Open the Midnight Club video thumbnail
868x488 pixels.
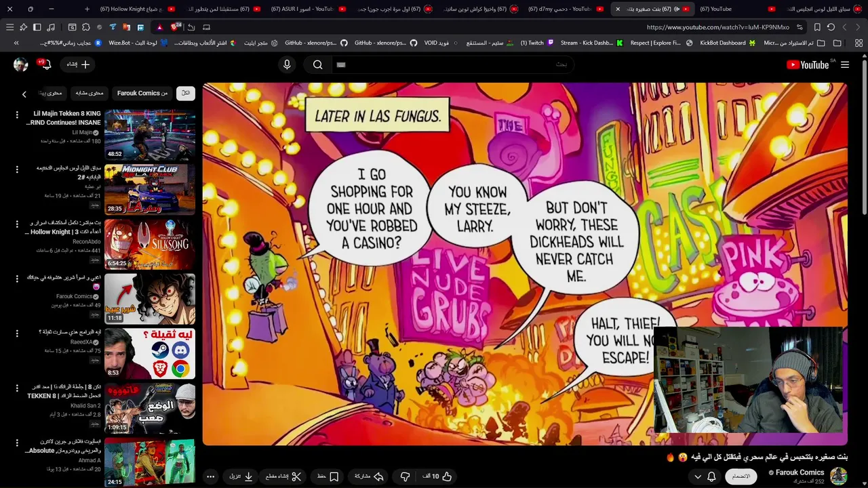click(150, 189)
